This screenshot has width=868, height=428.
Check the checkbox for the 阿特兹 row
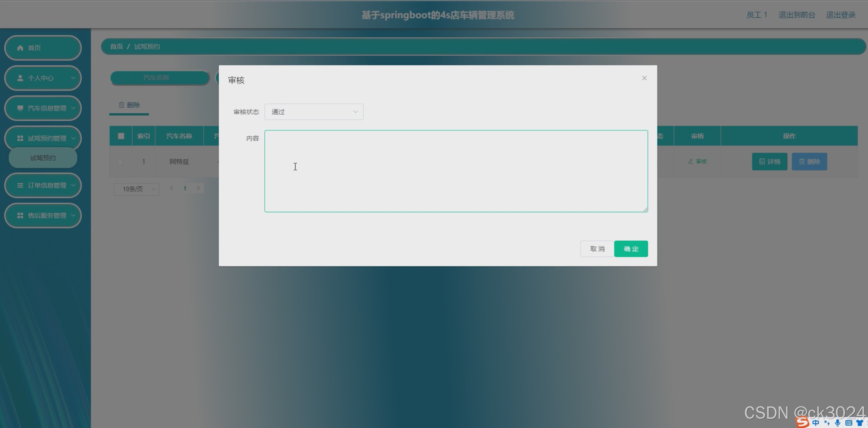(120, 162)
